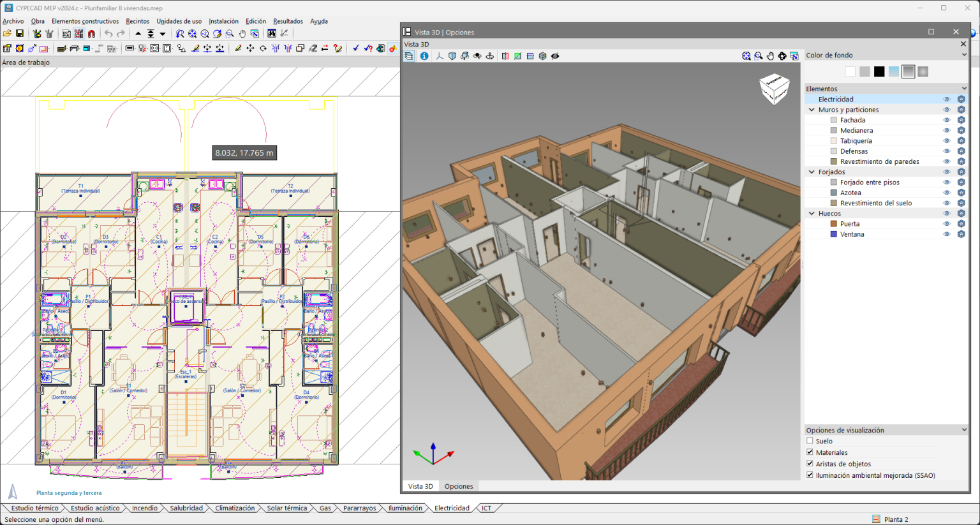Choose the black background color swatch
The width and height of the screenshot is (980, 525).
(x=879, y=71)
